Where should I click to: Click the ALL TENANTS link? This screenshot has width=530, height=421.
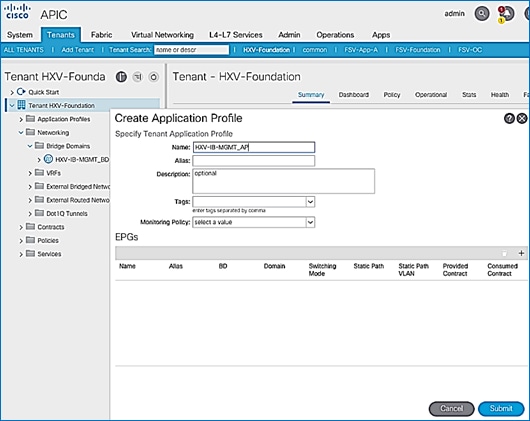[24, 50]
